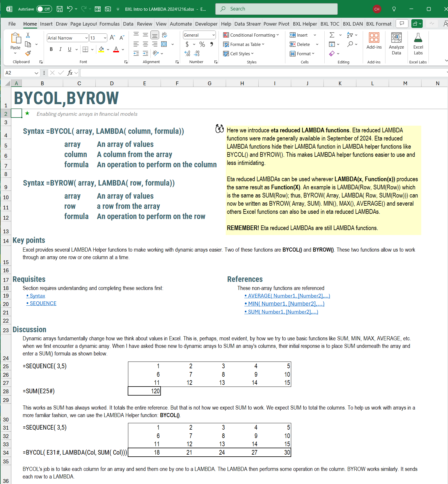Click the Save icon in the title bar

[60, 9]
